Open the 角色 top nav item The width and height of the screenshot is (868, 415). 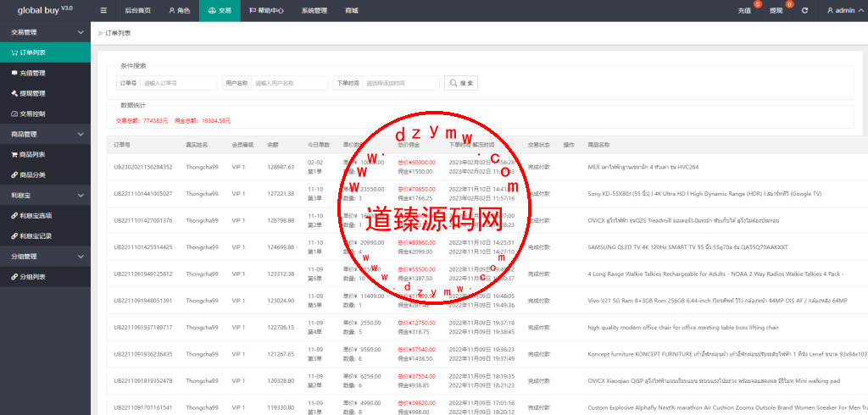(179, 10)
